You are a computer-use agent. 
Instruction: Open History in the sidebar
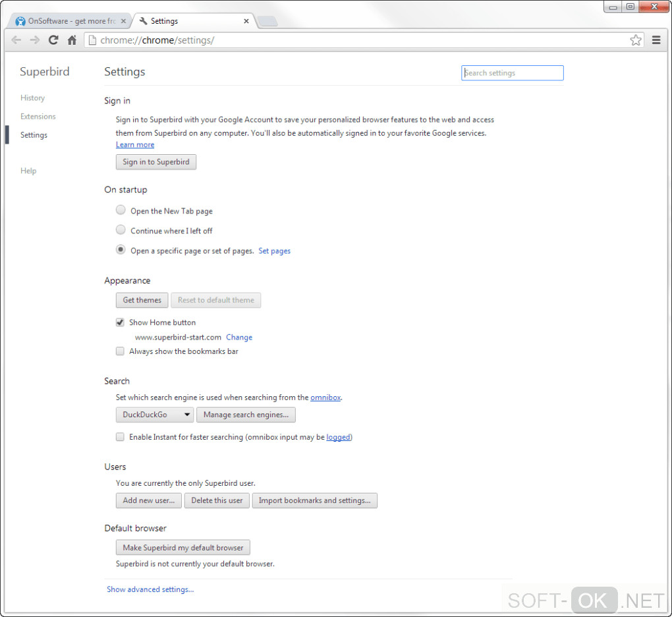click(x=32, y=98)
